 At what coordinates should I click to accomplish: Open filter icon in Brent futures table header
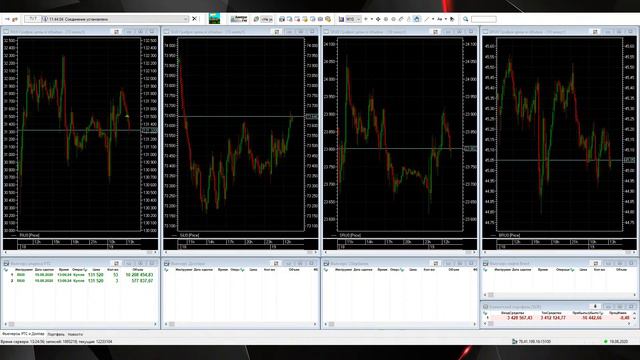(486, 270)
